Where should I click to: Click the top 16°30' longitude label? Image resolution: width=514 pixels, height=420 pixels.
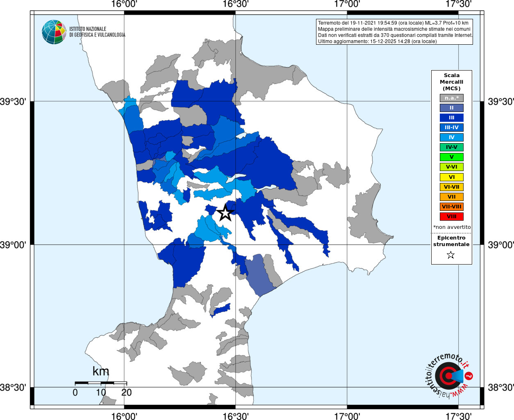[236, 4]
